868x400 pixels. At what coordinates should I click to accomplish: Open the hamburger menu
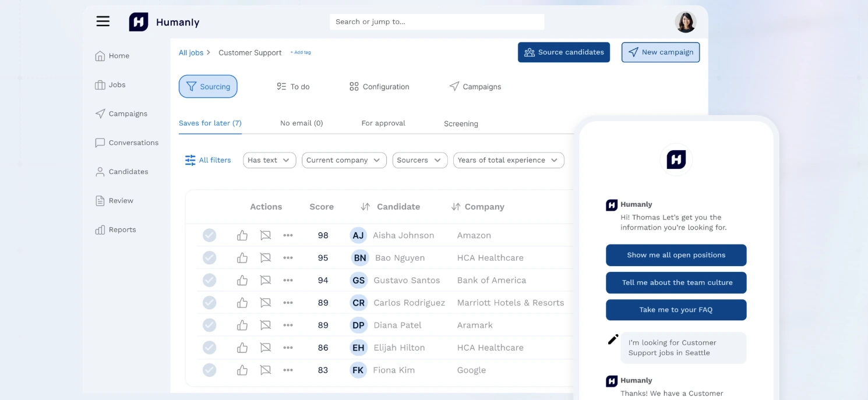[103, 22]
